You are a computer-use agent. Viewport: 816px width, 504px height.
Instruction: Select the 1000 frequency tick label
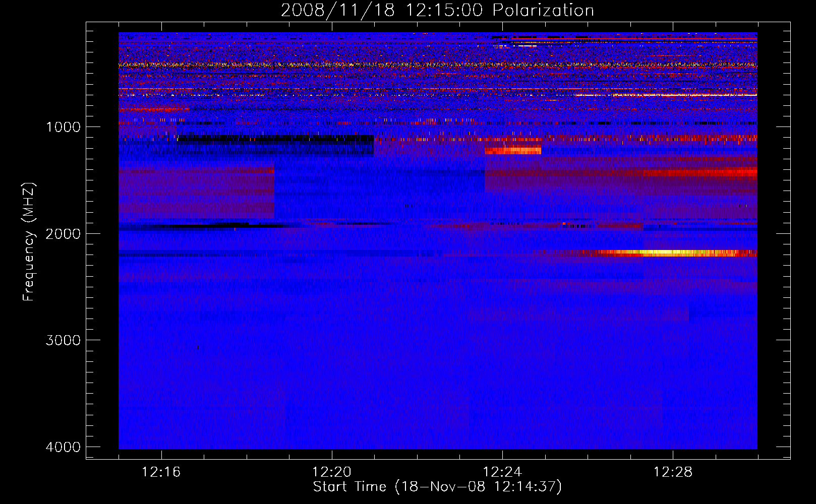pos(63,127)
